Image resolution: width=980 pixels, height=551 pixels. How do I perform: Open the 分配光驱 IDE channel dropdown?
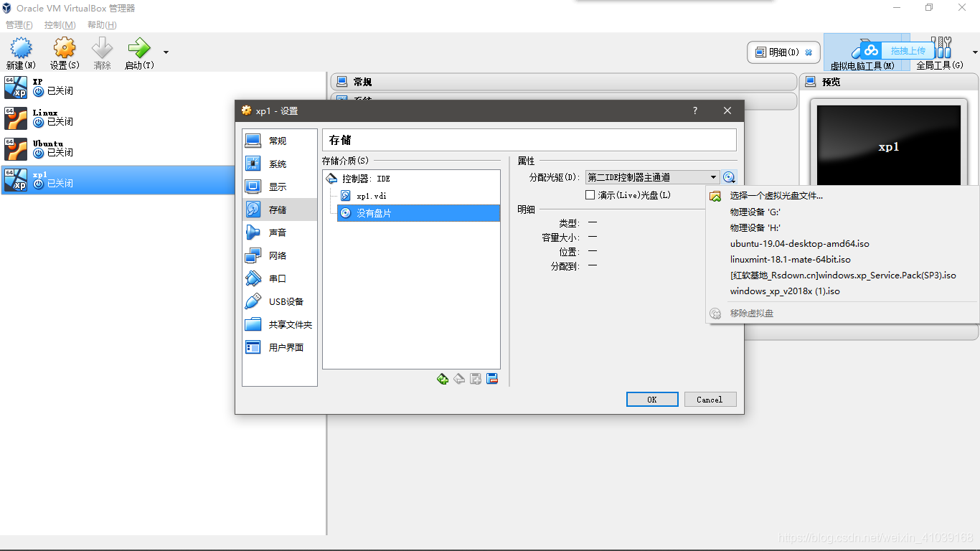pyautogui.click(x=652, y=177)
